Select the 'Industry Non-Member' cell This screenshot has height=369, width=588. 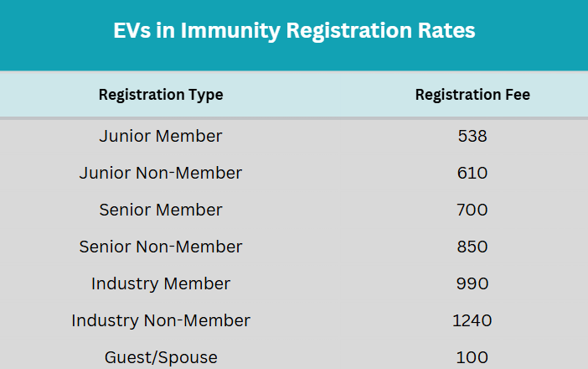pos(161,320)
